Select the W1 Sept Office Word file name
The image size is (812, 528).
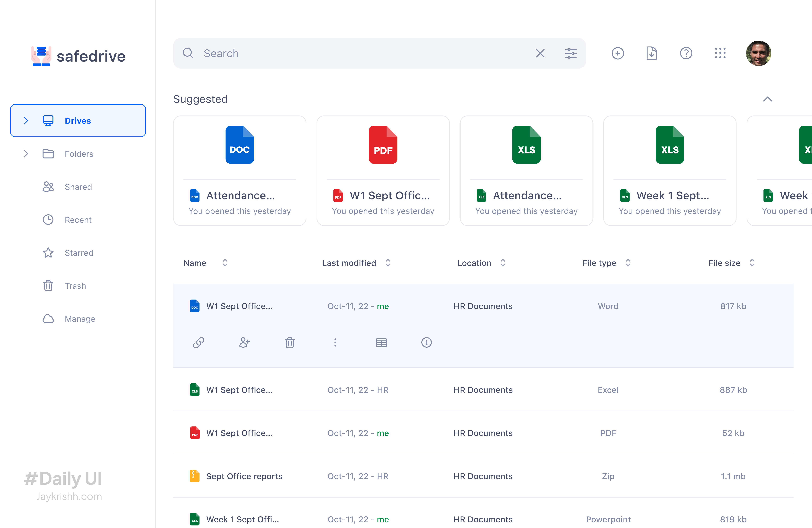[x=239, y=306]
